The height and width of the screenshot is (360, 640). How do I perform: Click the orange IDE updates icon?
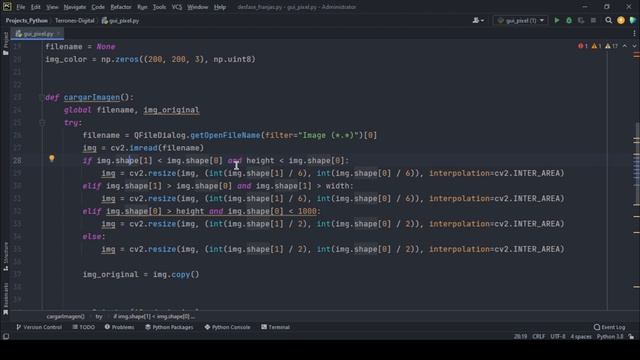(621, 20)
